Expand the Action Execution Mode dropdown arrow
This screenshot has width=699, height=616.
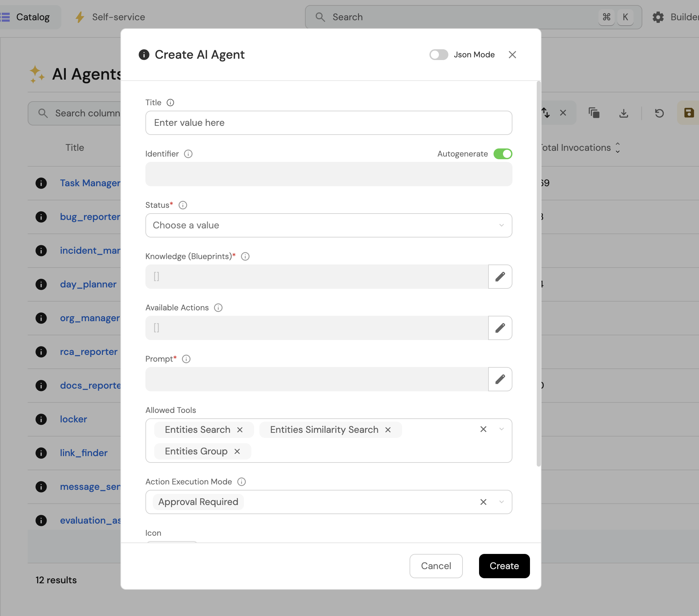click(501, 502)
